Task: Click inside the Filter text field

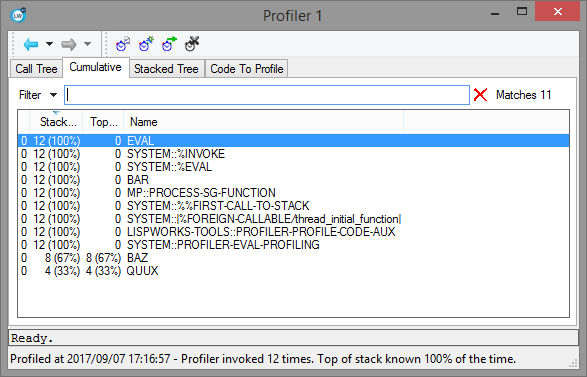Action: pos(267,95)
